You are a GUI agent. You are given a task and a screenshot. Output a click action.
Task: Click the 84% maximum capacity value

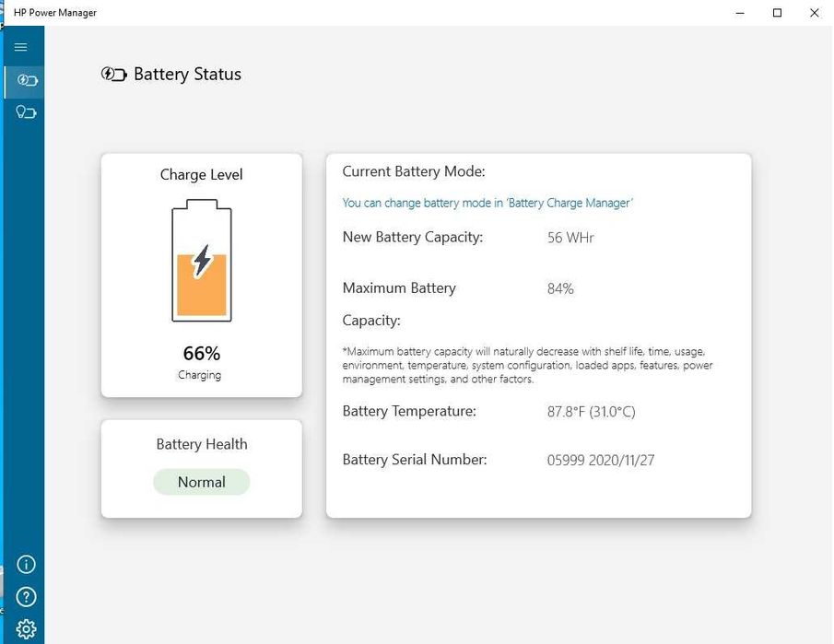pyautogui.click(x=560, y=289)
